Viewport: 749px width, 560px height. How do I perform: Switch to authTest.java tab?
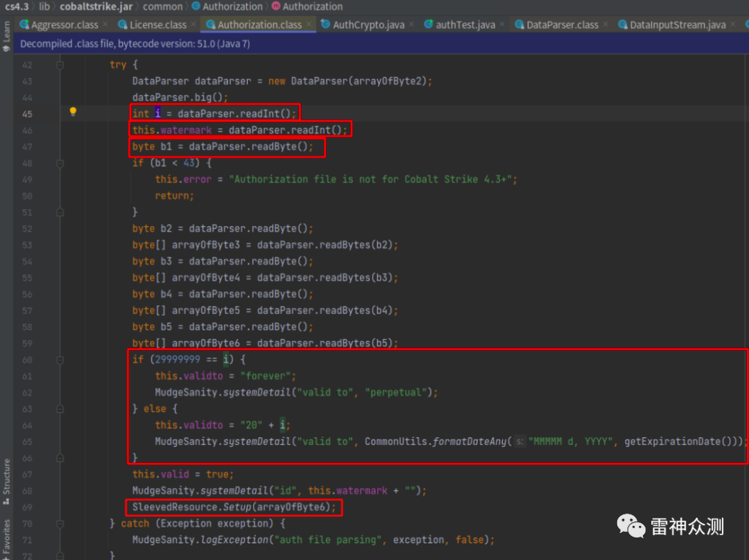(x=465, y=25)
